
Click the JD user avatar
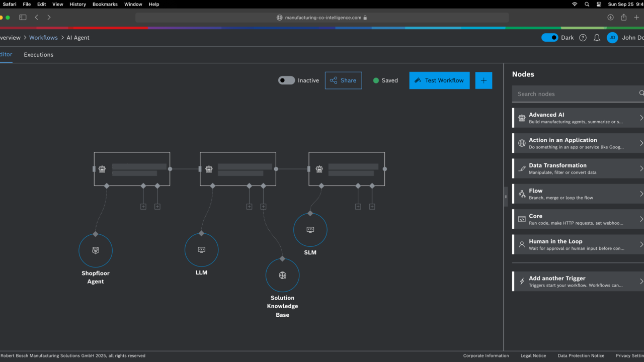tap(612, 38)
